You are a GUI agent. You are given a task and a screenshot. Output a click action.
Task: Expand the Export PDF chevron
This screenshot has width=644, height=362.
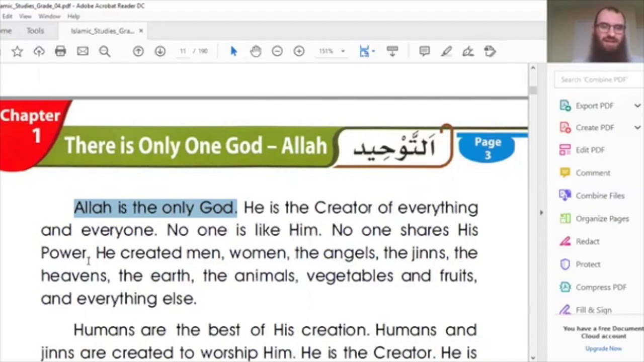click(637, 106)
